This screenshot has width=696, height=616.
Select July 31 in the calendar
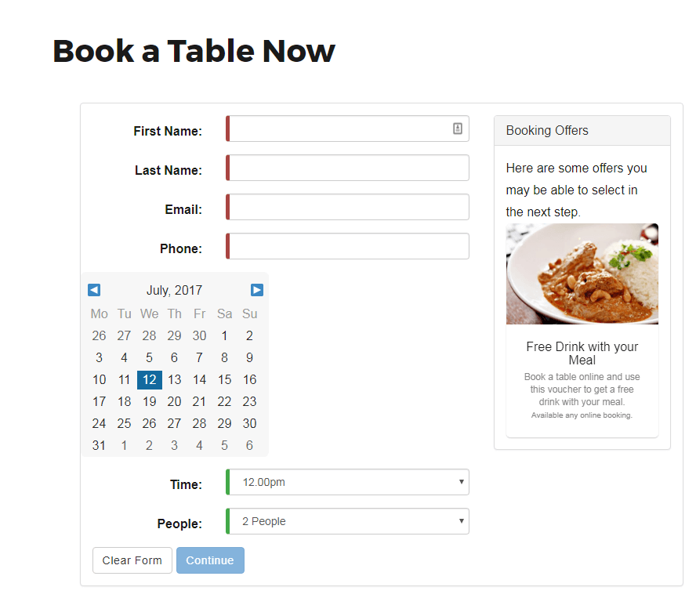[99, 445]
